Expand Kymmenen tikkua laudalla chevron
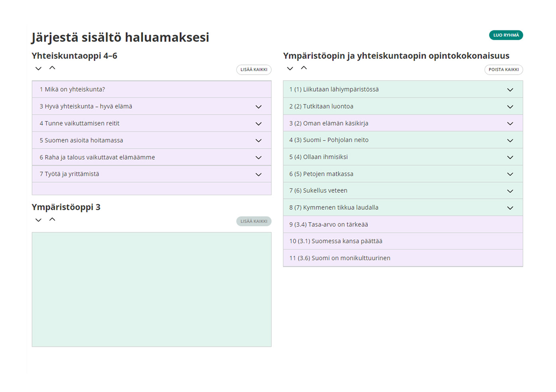Image resolution: width=556 pixels, height=392 pixels. point(510,208)
